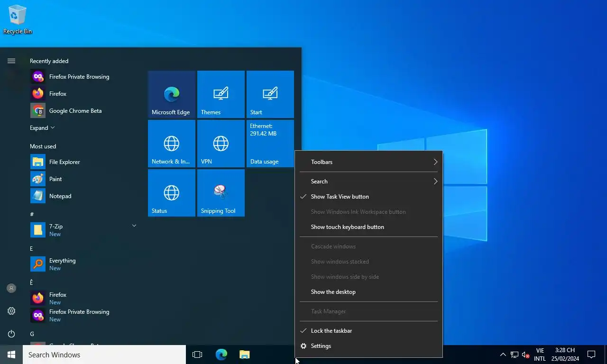
Task: Open the Search submenu
Action: point(368,182)
